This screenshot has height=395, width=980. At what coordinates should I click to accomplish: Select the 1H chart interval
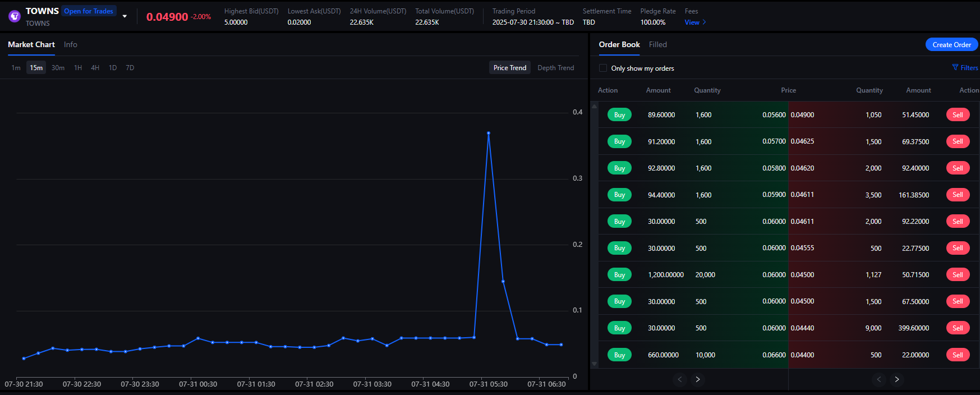point(78,68)
